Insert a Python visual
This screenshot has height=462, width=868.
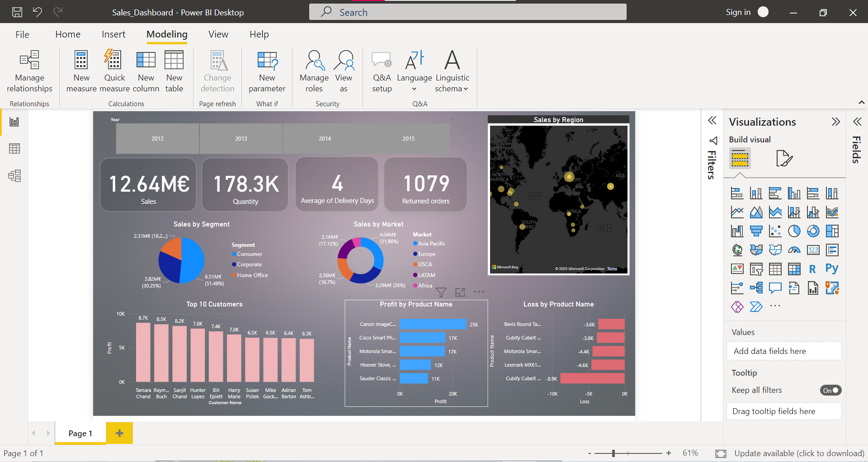click(x=832, y=269)
